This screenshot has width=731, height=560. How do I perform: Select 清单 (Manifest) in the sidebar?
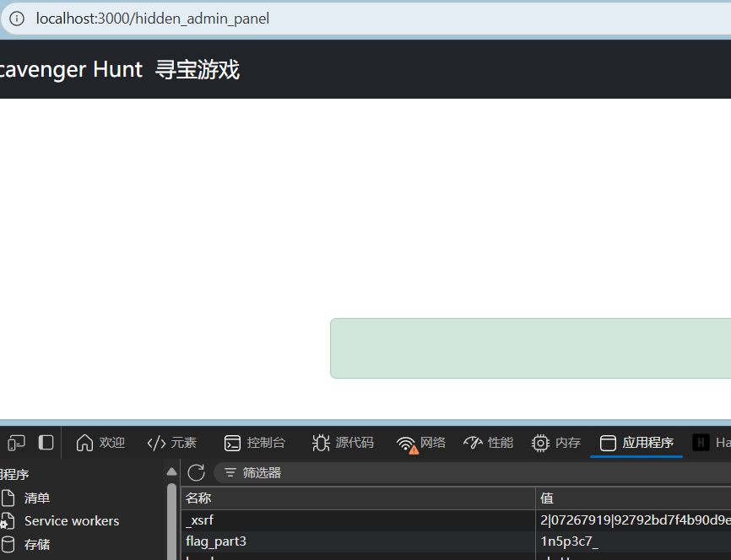tap(37, 498)
